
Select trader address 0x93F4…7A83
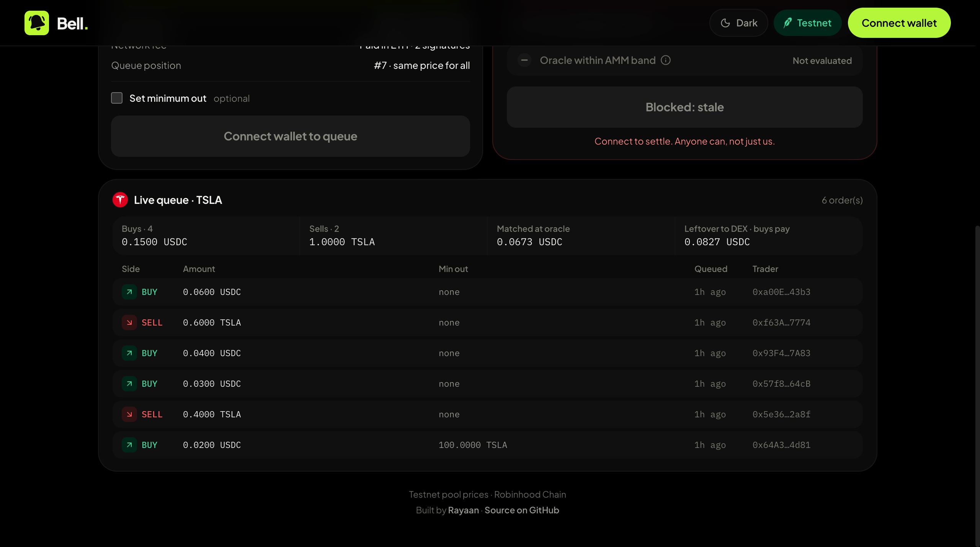tap(781, 353)
